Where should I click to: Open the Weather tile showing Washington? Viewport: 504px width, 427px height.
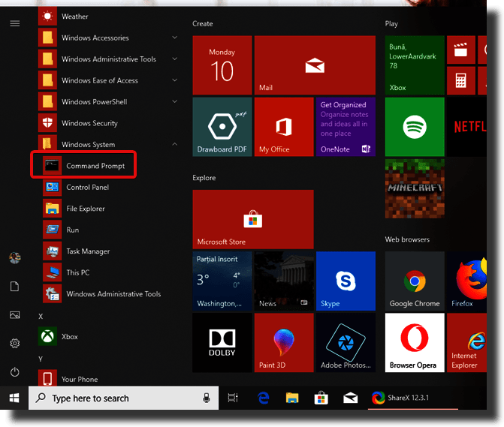[x=222, y=281]
